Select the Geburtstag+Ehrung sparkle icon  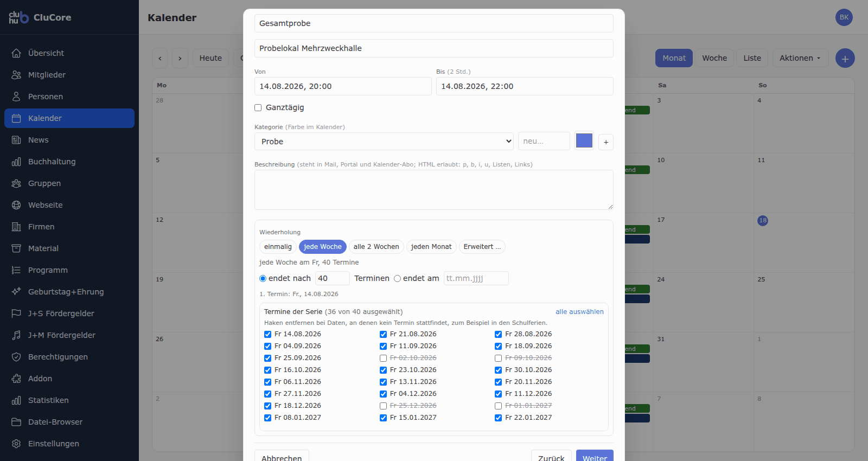pyautogui.click(x=16, y=292)
